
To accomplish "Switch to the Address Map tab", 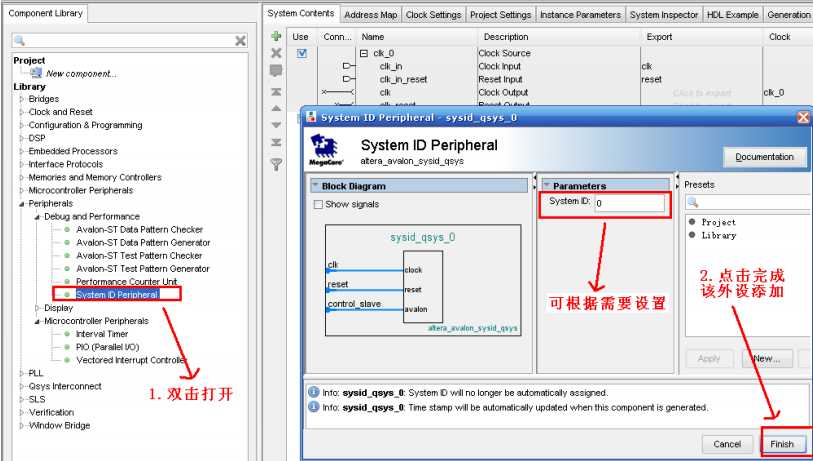I will tap(371, 15).
